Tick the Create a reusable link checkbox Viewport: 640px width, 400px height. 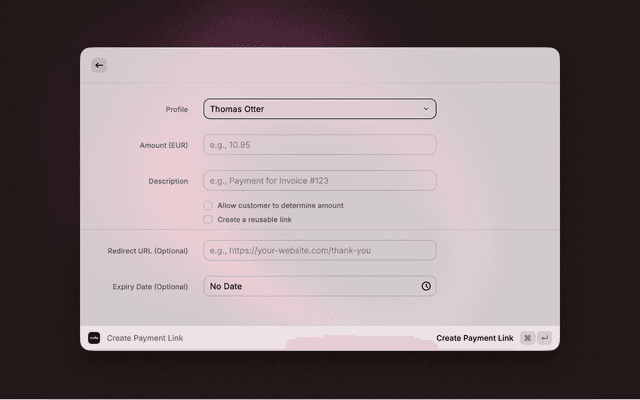coord(208,219)
